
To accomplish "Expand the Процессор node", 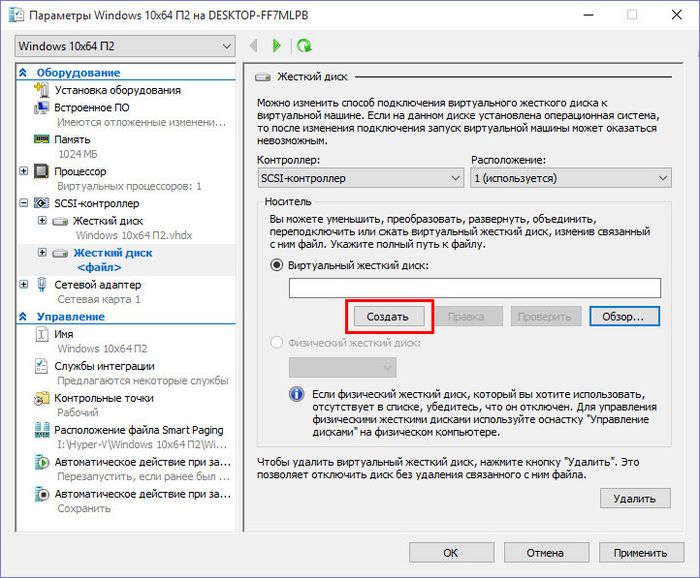I will (x=24, y=171).
